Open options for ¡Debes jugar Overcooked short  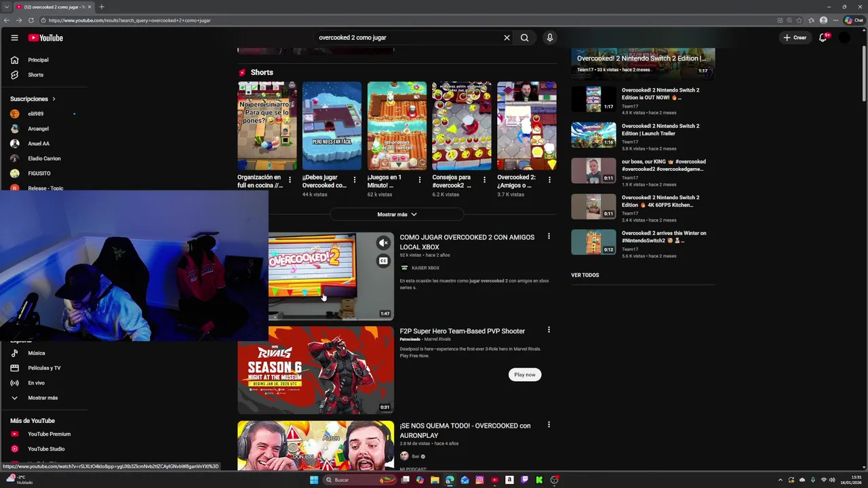[355, 180]
